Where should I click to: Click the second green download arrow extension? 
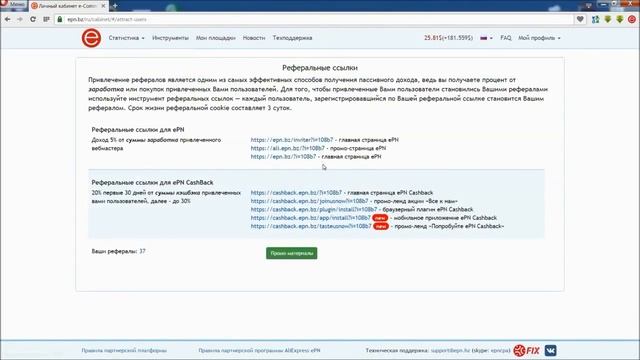coord(620,19)
